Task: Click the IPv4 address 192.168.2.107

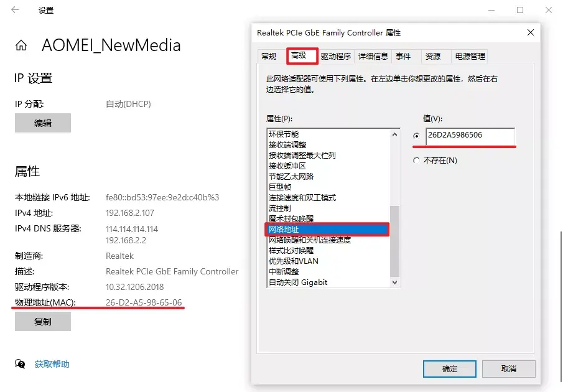Action: coord(130,213)
